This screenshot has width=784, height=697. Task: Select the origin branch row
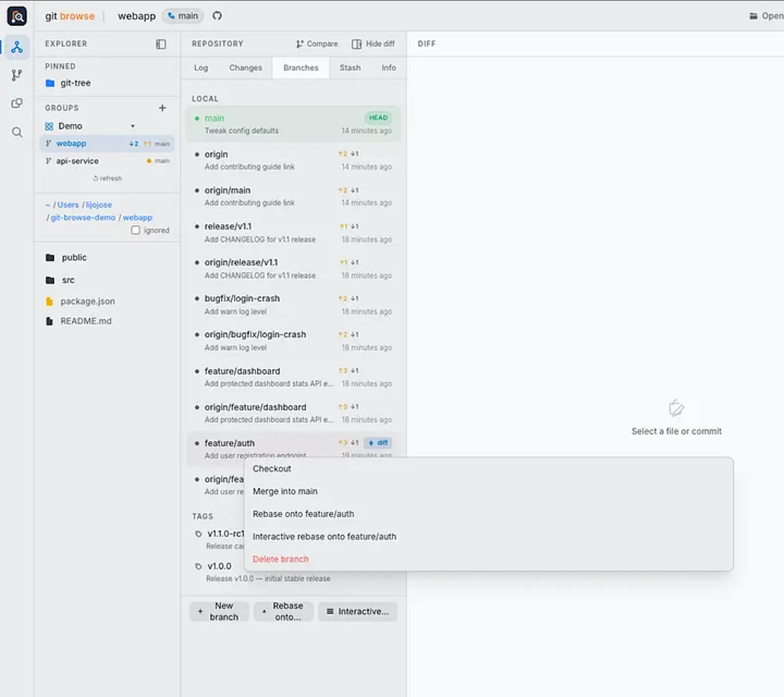tap(293, 160)
